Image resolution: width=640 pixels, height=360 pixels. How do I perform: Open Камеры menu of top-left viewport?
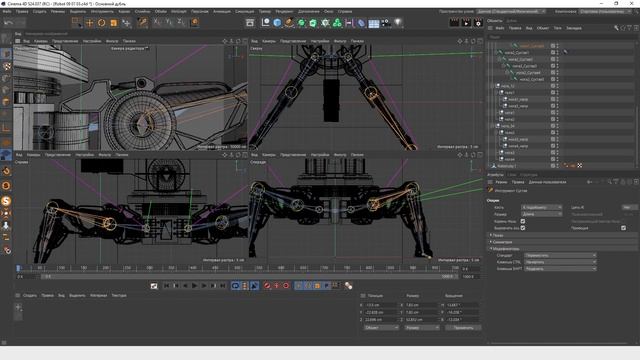[40, 41]
